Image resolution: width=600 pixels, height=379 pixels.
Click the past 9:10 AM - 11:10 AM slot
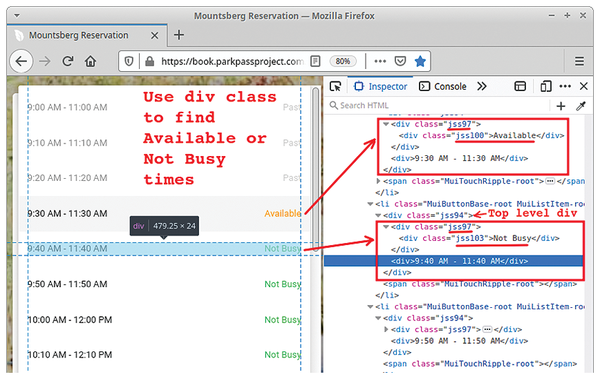tap(165, 143)
